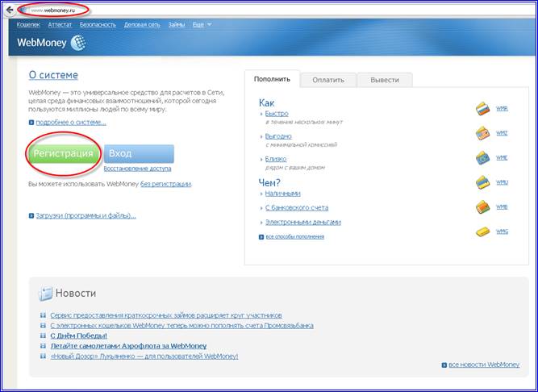Open news about Промсвязьбанка account top-up

coord(181,326)
